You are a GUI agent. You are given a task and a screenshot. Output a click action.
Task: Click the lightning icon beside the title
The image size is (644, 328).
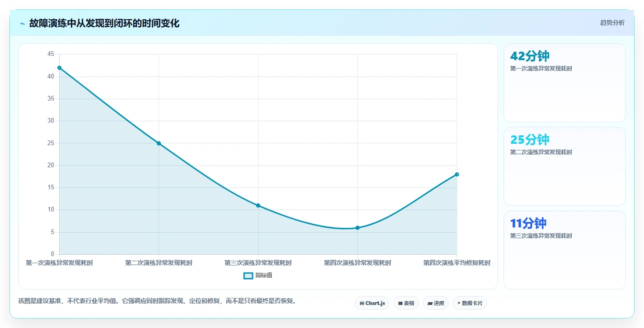click(22, 23)
